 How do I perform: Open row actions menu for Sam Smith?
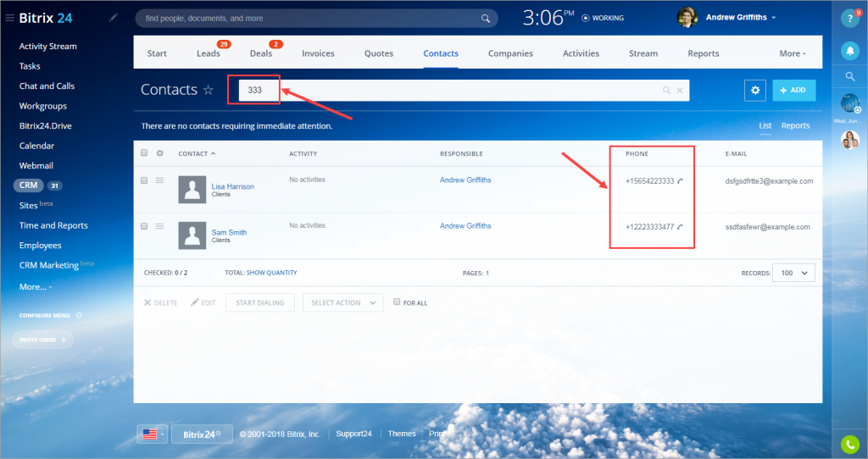click(x=159, y=226)
